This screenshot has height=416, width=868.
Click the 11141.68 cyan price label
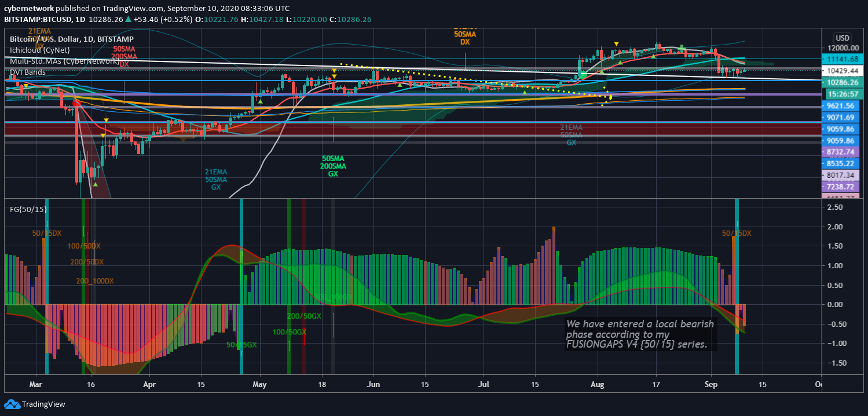(842, 59)
